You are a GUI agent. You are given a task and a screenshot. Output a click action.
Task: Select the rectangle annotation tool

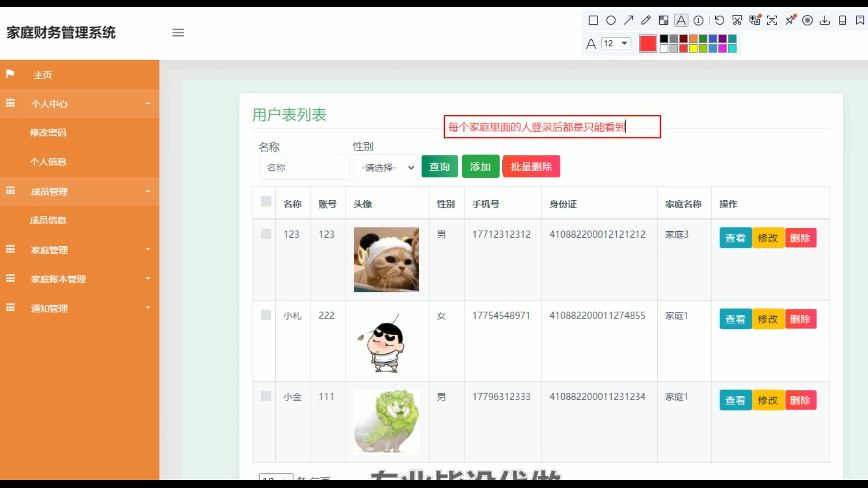pyautogui.click(x=593, y=20)
